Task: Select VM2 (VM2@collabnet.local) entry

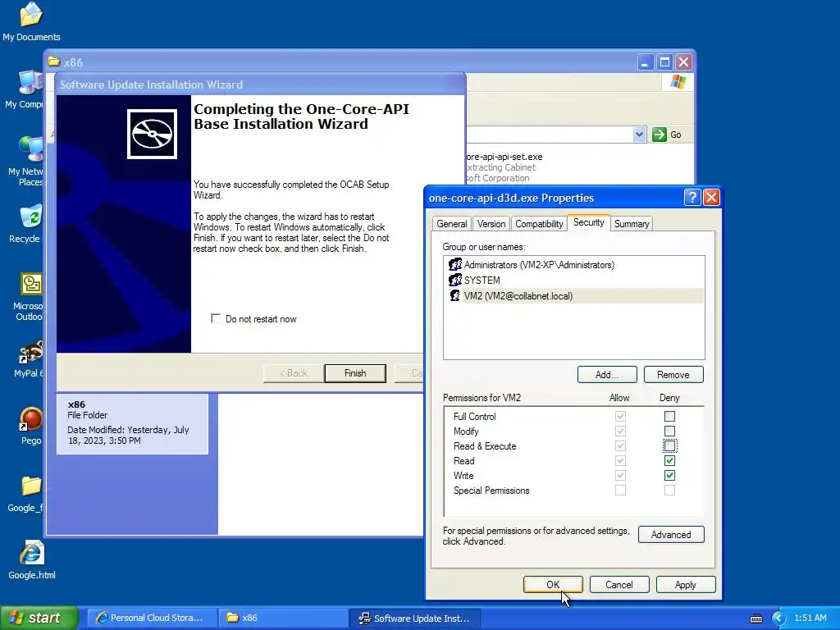Action: point(573,295)
